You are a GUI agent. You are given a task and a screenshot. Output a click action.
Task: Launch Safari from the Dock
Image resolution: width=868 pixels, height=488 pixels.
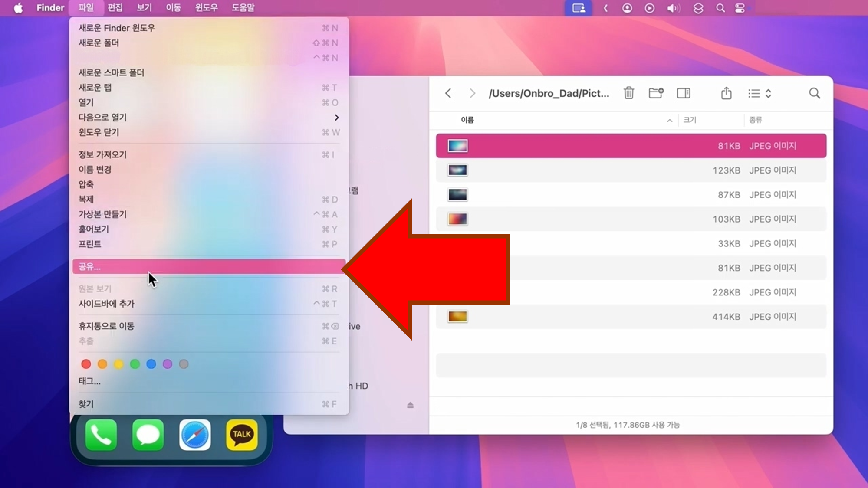tap(195, 435)
